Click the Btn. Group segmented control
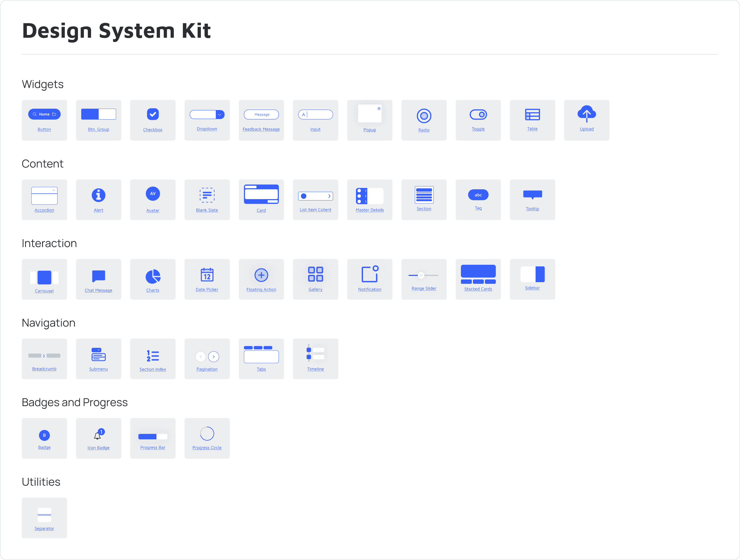This screenshot has height=560, width=740. 98,114
